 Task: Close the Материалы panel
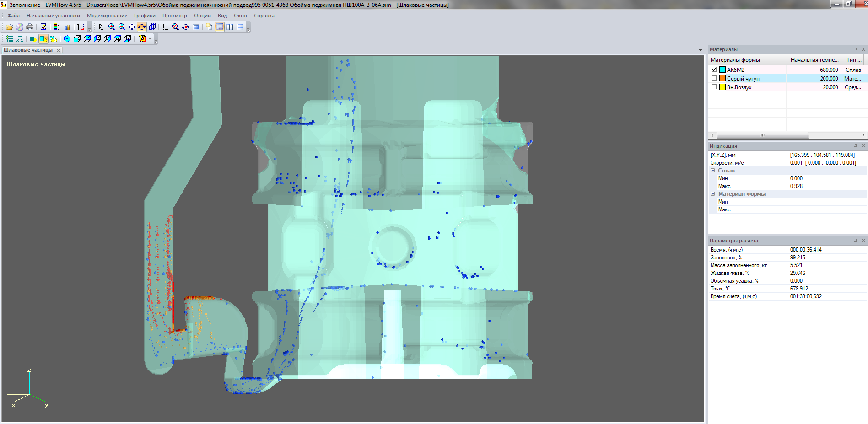coord(863,49)
